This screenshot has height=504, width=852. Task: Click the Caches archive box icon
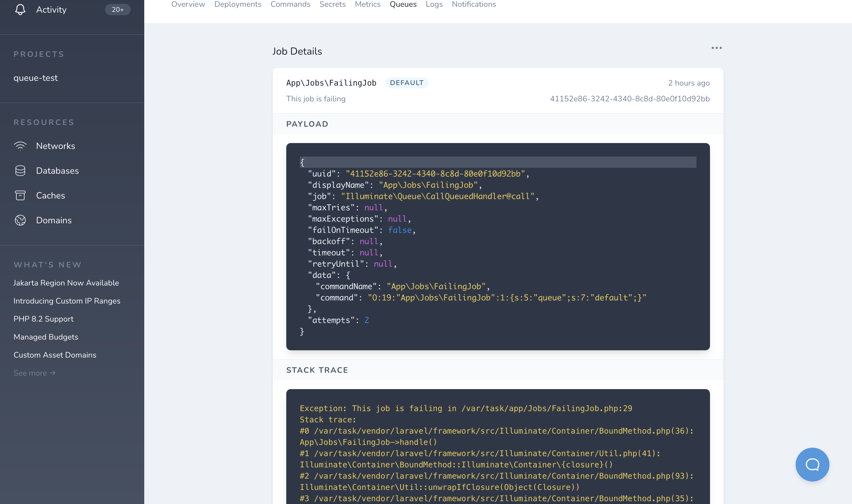(x=20, y=196)
